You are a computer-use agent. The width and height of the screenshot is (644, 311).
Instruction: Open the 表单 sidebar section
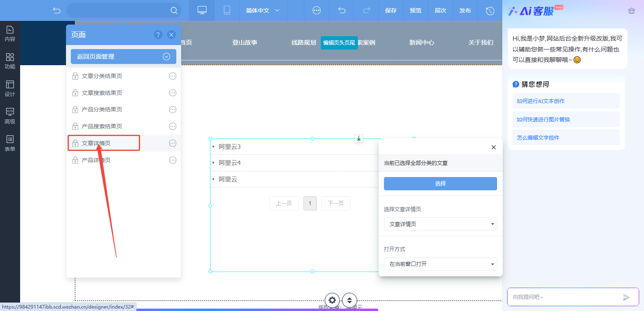point(10,143)
